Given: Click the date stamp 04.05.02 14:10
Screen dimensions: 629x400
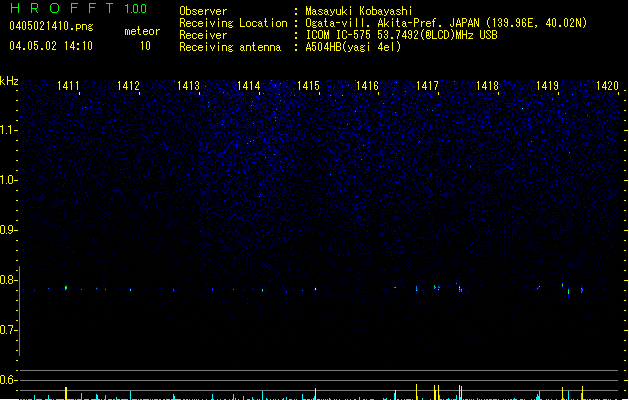Looking at the screenshot, I should [51, 46].
